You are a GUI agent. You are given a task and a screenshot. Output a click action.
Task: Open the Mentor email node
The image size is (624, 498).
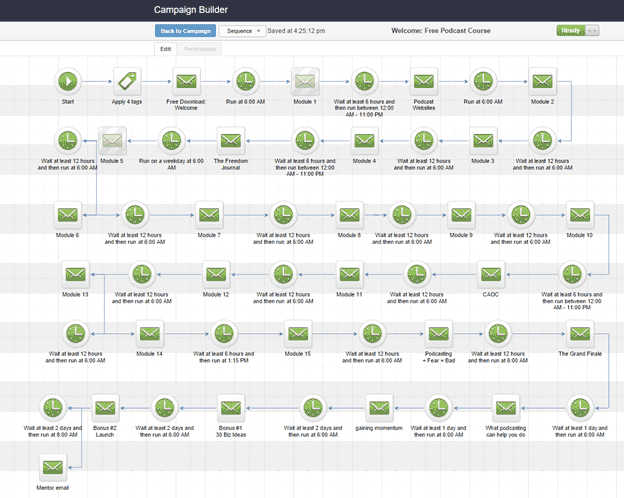(x=53, y=467)
